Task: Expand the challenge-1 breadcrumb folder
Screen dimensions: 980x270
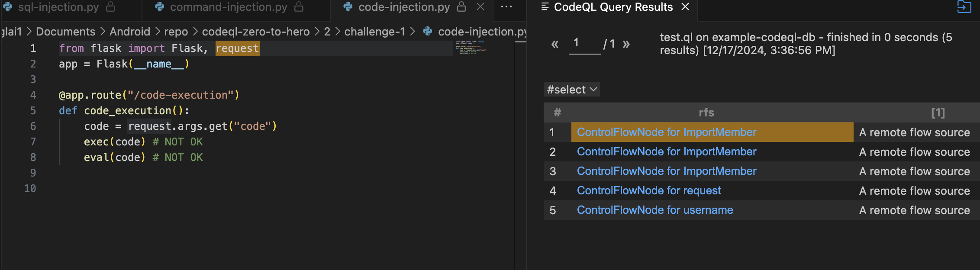Action: (374, 32)
